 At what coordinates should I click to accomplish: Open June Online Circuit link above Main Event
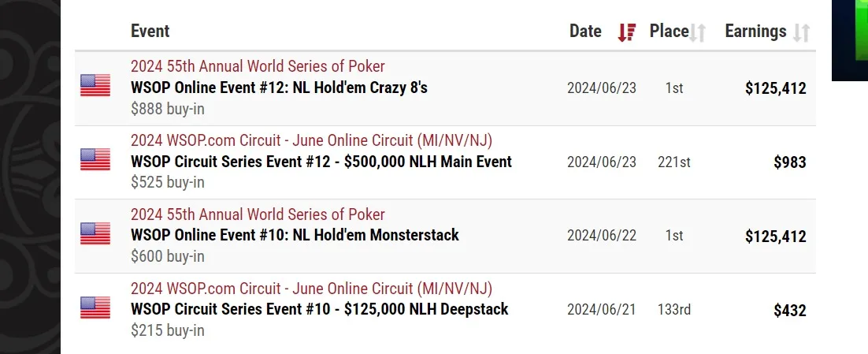point(311,140)
